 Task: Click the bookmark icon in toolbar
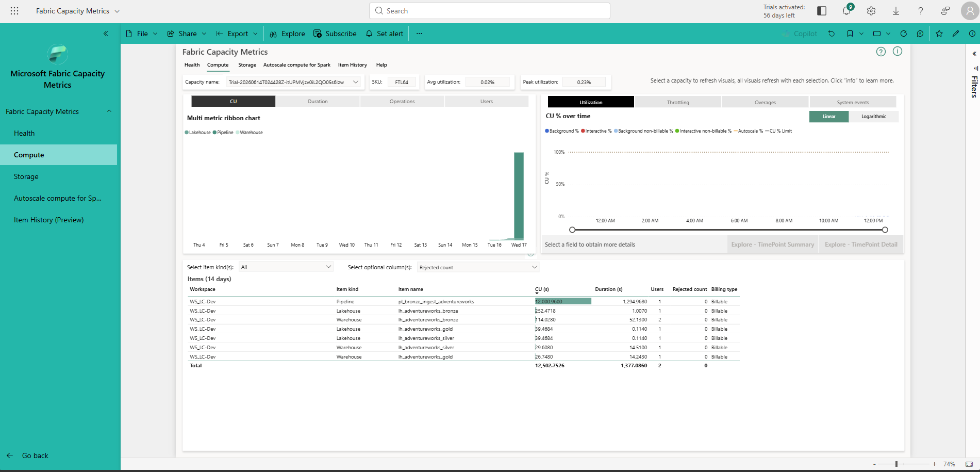pyautogui.click(x=850, y=34)
